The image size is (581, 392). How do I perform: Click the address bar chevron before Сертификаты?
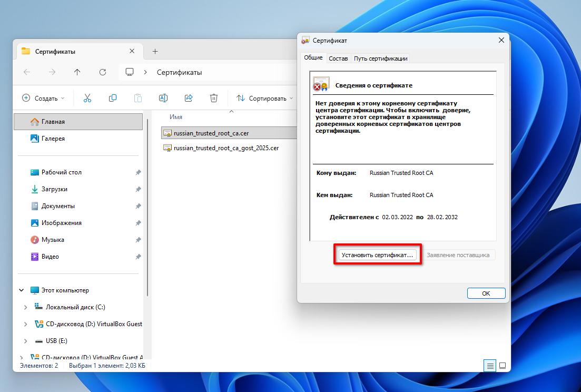click(x=145, y=72)
